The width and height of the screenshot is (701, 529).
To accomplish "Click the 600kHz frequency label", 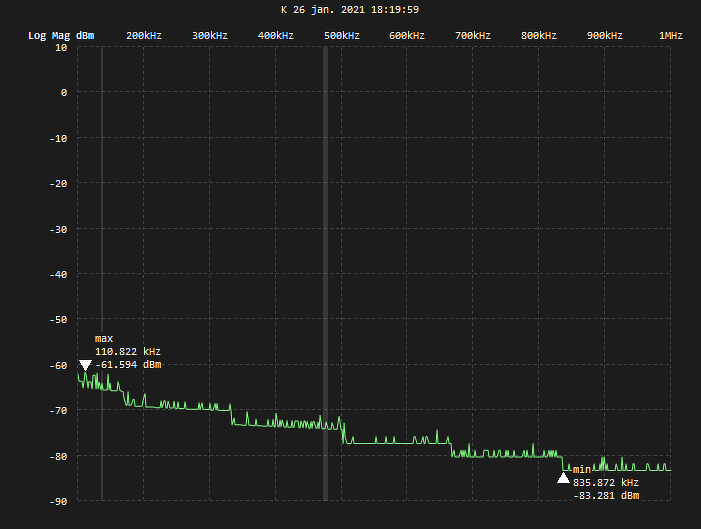I will pos(406,35).
